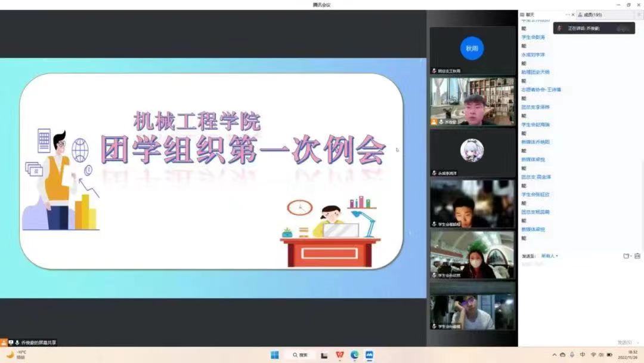Open the chat record icon beside folder
Viewport: 644px width, 363px height.
coord(637,256)
